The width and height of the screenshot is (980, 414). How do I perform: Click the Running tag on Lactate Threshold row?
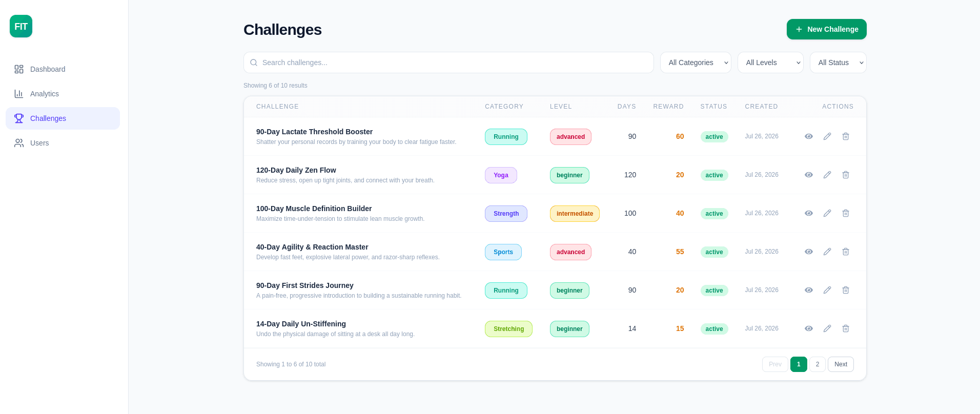(x=506, y=137)
